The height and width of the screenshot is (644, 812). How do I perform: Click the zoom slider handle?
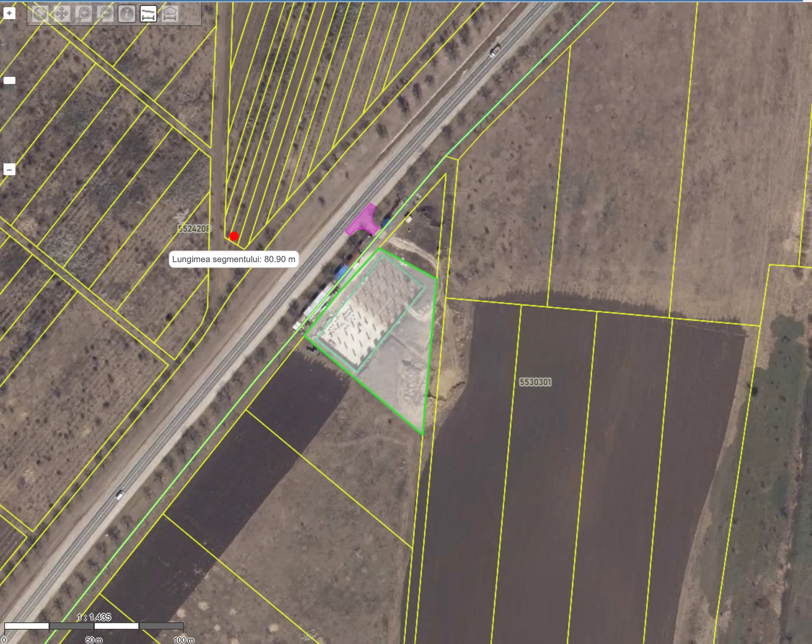(x=9, y=80)
